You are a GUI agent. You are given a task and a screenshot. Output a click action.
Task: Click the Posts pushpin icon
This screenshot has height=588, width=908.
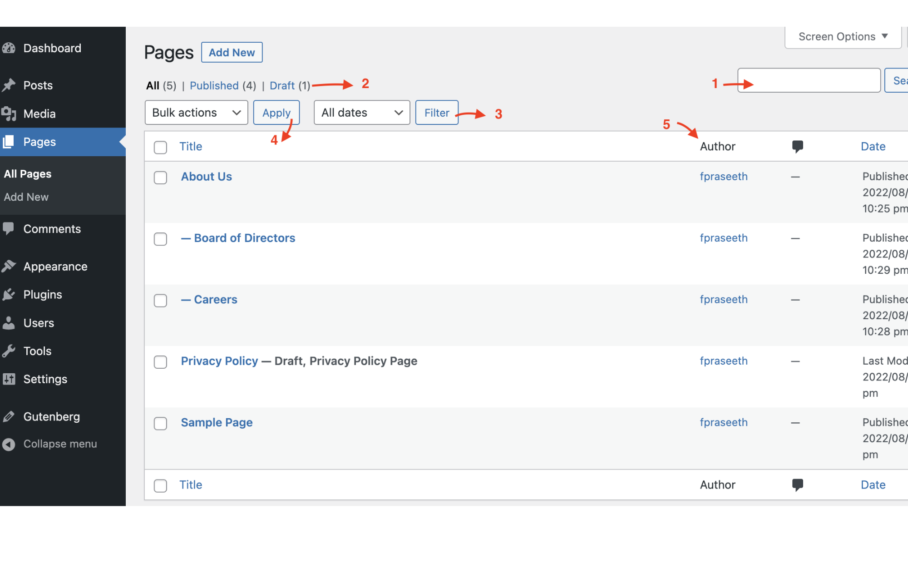tap(9, 85)
